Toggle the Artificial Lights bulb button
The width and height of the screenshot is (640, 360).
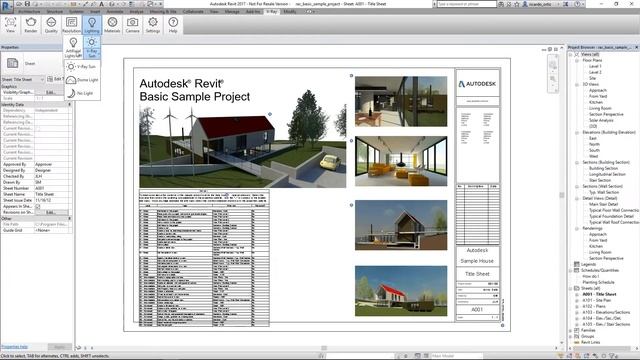73,47
